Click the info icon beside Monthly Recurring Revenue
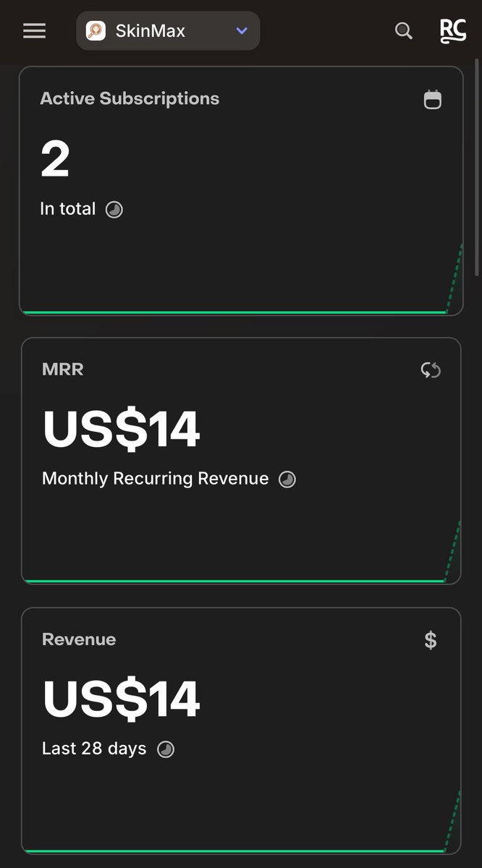The height and width of the screenshot is (868, 482). pos(287,480)
